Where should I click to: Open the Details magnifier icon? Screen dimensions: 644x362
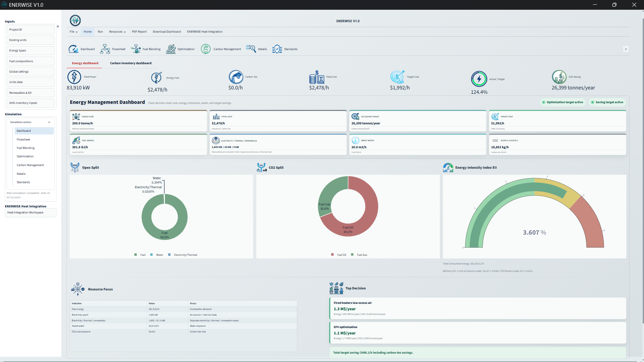point(251,49)
